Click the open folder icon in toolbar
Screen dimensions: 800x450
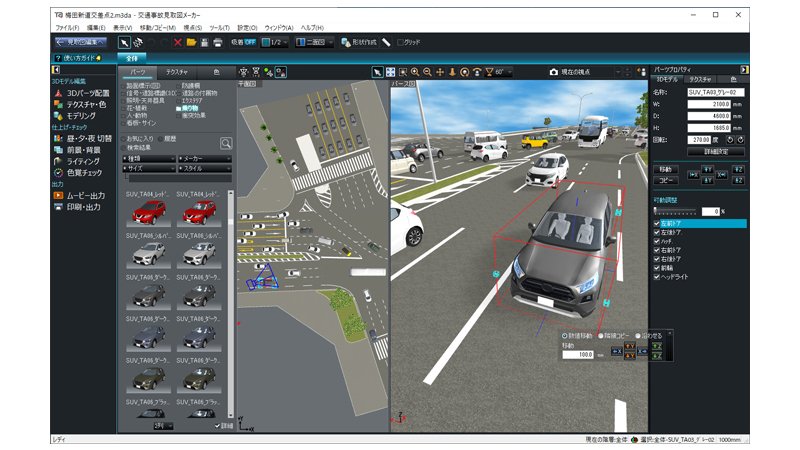tap(191, 43)
